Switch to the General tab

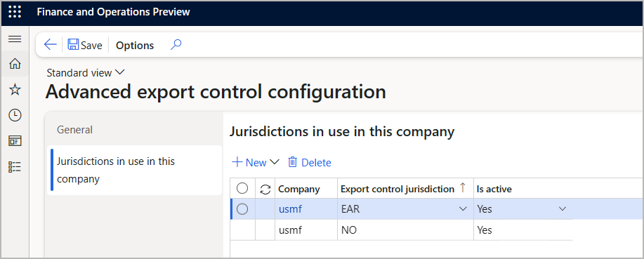click(x=74, y=130)
